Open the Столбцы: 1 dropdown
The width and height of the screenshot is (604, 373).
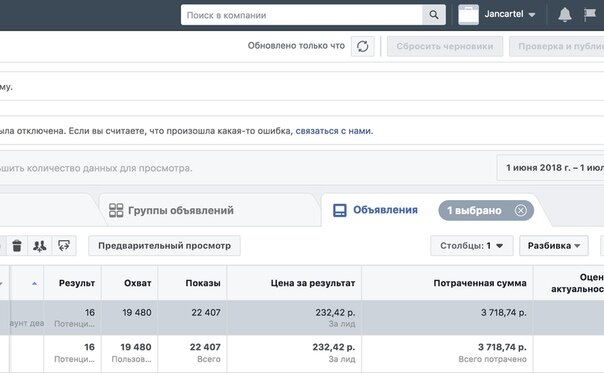pyautogui.click(x=471, y=245)
